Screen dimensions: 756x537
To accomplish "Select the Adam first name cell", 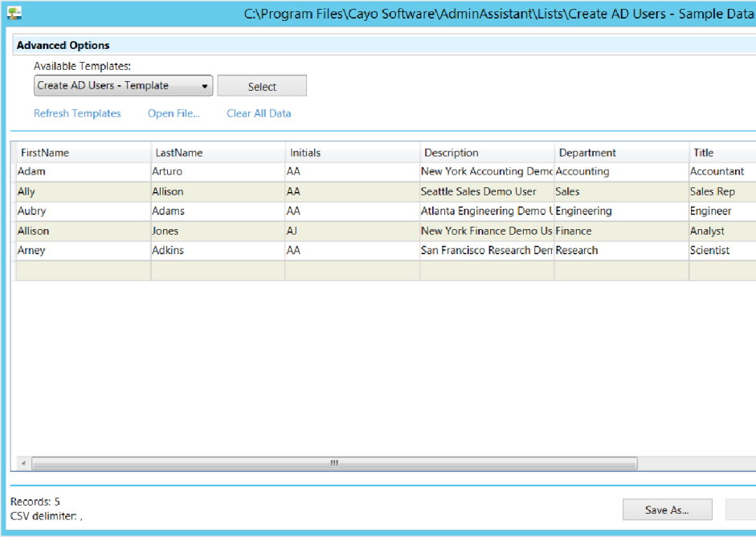I will [x=84, y=172].
